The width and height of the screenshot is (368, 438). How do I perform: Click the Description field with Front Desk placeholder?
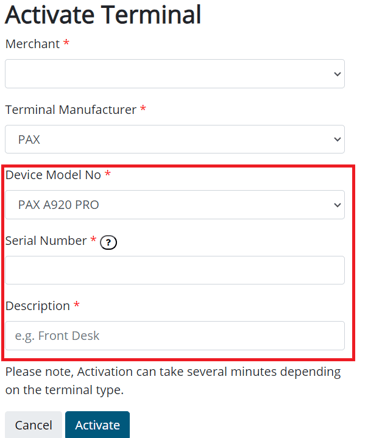click(175, 336)
